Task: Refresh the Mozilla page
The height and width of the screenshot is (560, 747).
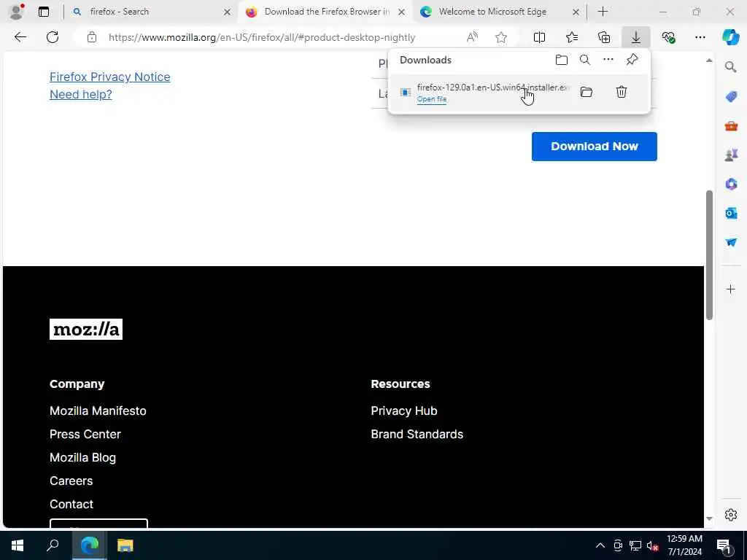Action: (53, 37)
